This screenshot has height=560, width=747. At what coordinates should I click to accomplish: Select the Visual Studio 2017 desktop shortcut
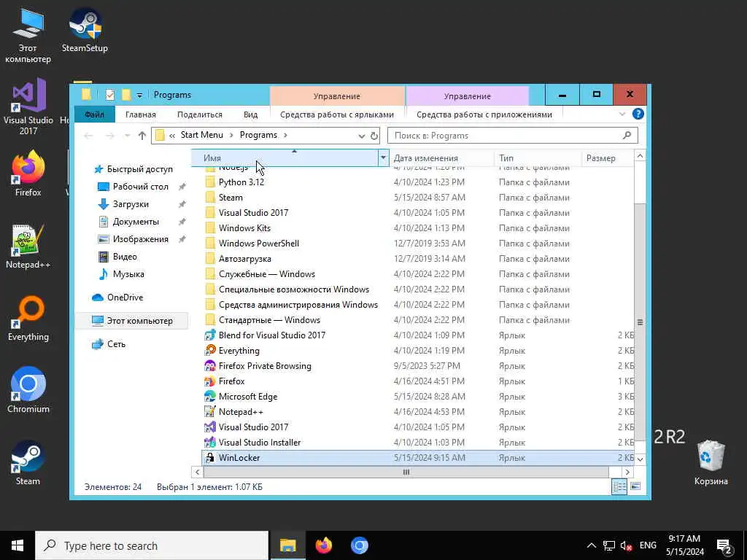point(28,107)
